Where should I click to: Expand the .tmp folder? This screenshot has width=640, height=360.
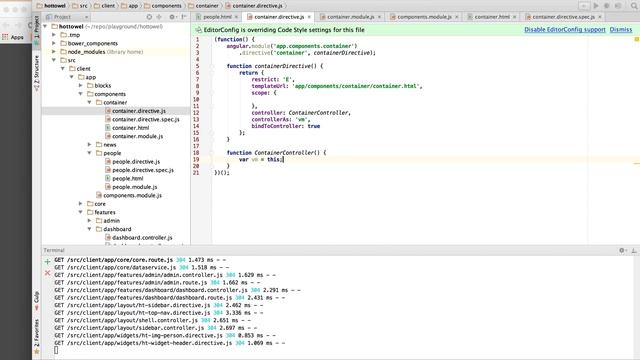point(54,35)
